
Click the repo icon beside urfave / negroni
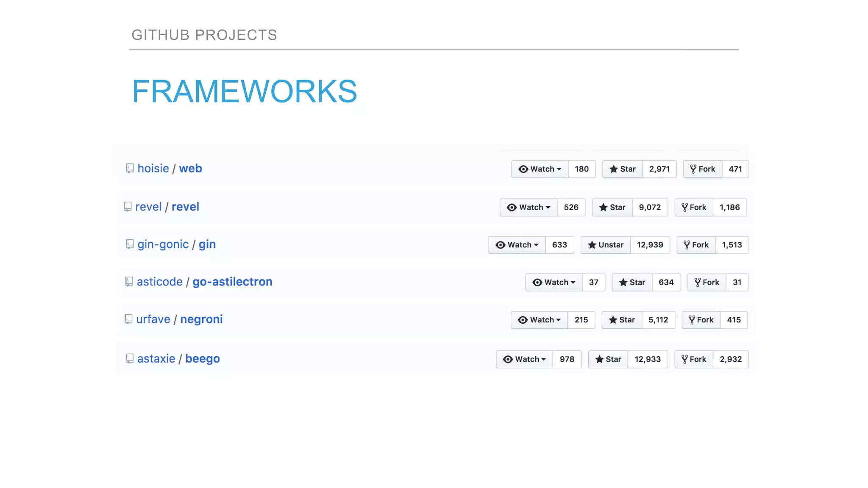tap(128, 319)
